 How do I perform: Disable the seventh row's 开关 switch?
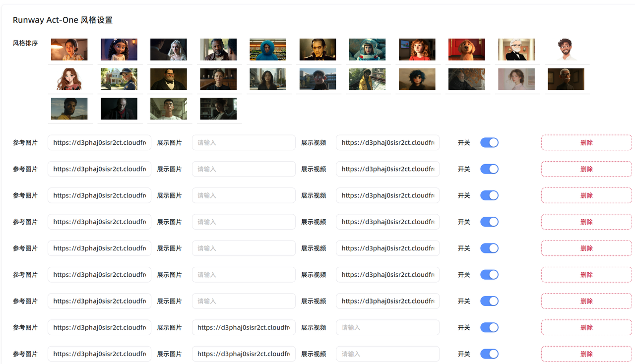pyautogui.click(x=489, y=301)
